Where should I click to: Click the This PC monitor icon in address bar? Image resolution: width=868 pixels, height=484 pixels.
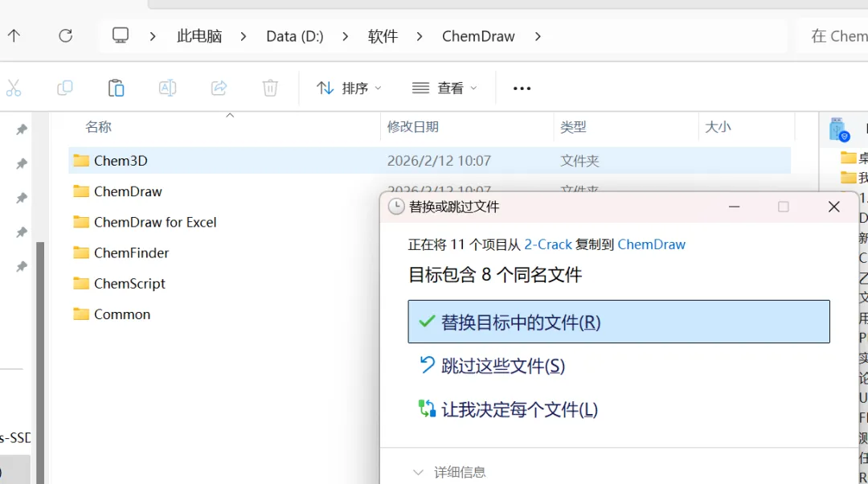[120, 35]
